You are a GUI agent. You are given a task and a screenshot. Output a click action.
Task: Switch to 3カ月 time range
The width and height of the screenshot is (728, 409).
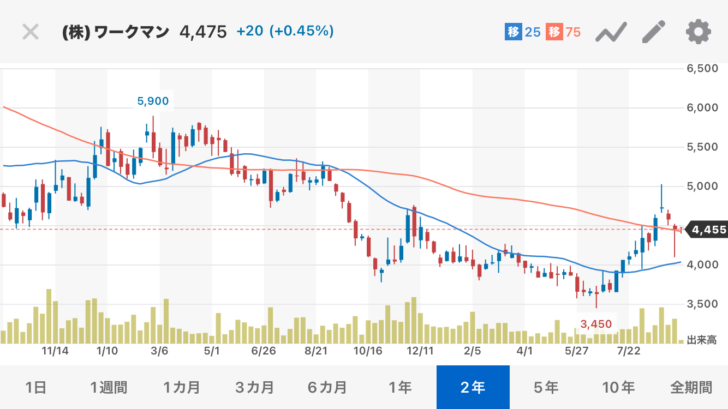click(x=254, y=387)
